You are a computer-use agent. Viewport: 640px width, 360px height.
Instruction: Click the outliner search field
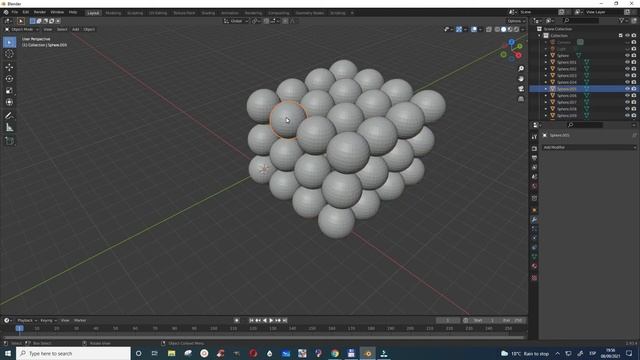[581, 20]
